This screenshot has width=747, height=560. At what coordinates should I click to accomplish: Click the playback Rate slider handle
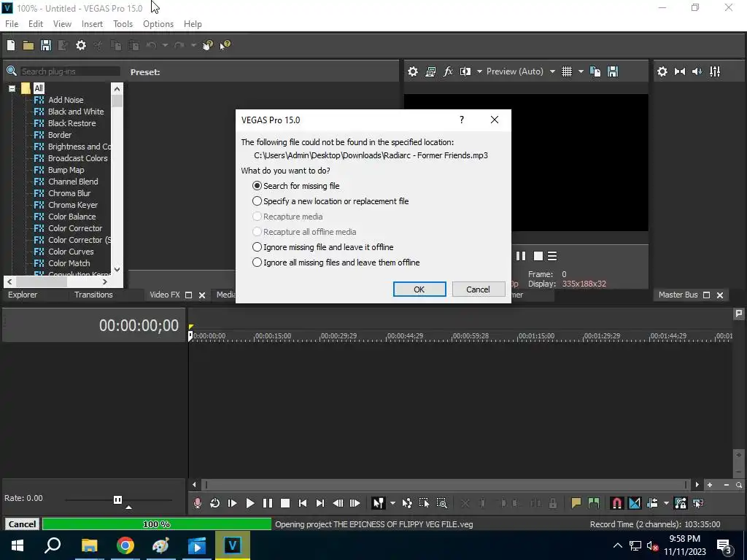(117, 499)
